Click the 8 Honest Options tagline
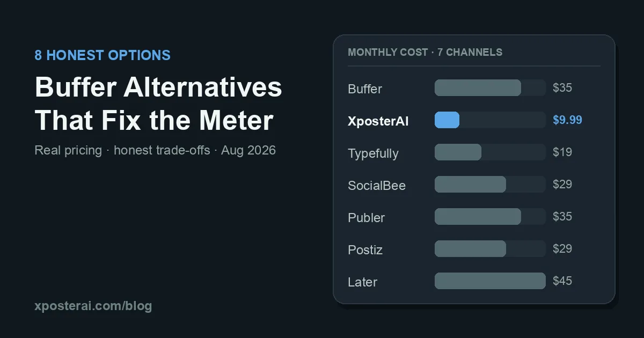The height and width of the screenshot is (338, 644). tap(103, 55)
